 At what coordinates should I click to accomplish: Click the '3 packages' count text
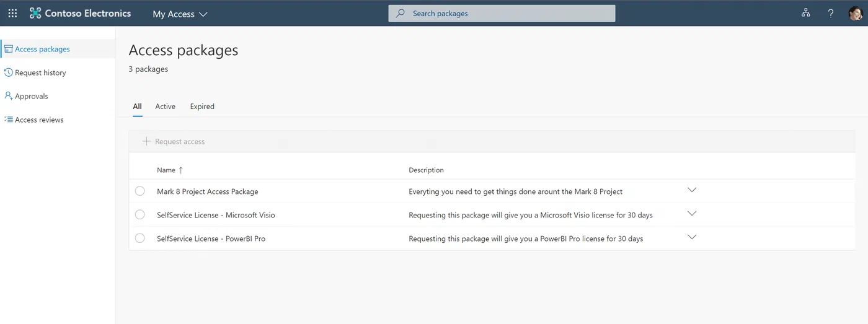tap(148, 69)
